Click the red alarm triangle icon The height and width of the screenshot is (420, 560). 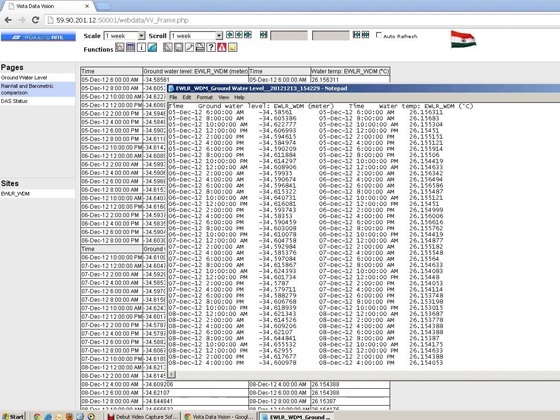tap(222, 47)
